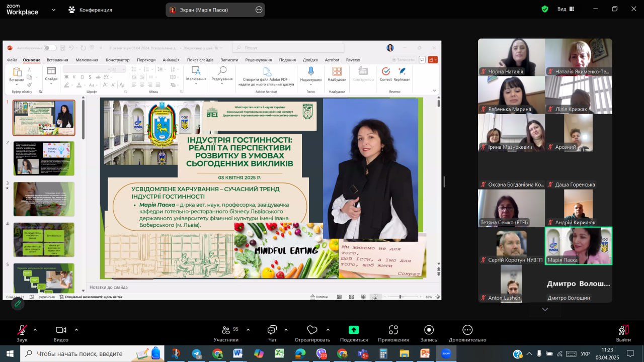The image size is (644, 362).
Task: Click the green encryption shield icon
Action: point(545,9)
